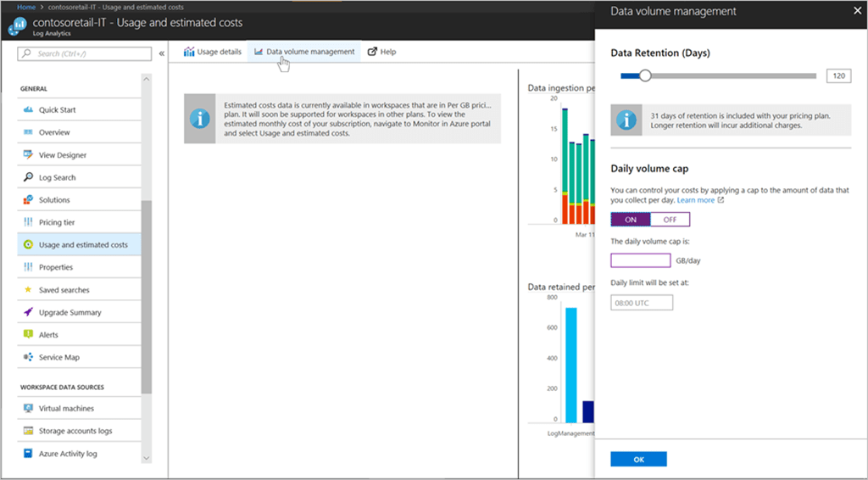This screenshot has height=480, width=868.
Task: Select Alerts in the sidebar
Action: 79,334
